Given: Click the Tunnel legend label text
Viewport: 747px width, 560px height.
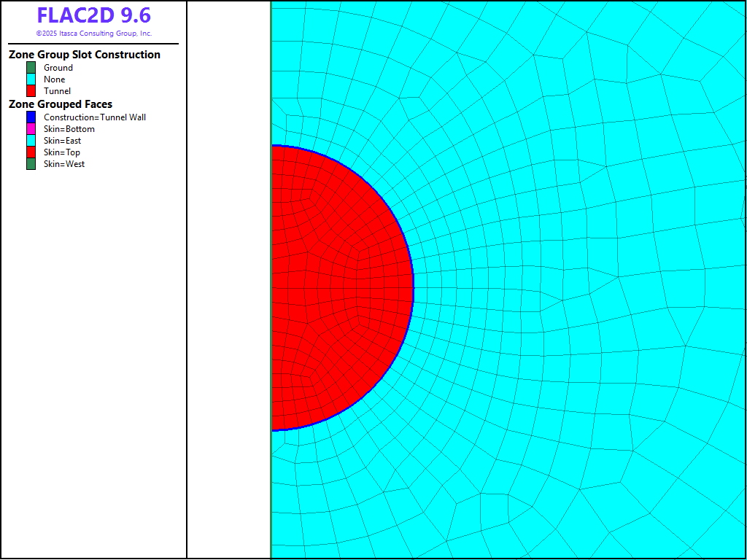Looking at the screenshot, I should [58, 91].
